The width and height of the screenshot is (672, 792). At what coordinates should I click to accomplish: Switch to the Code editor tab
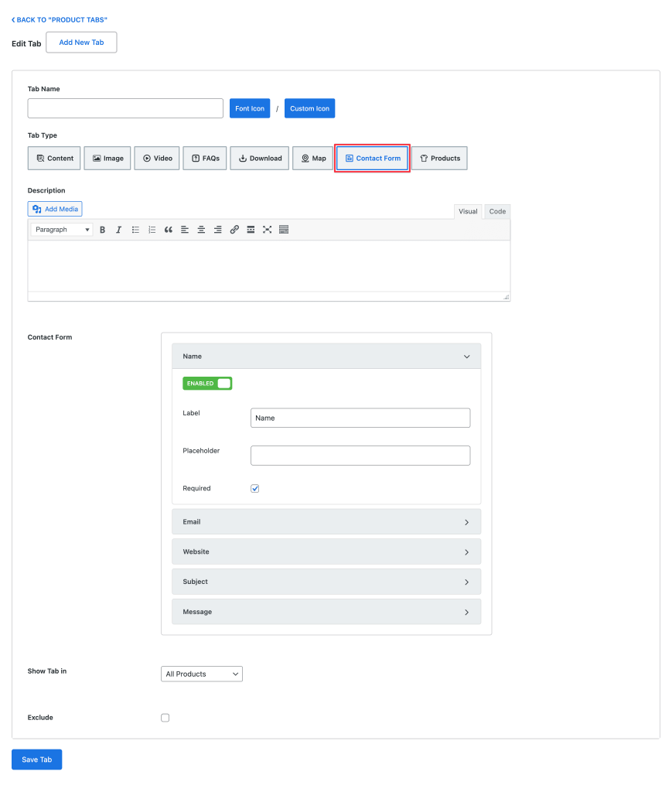coord(497,212)
